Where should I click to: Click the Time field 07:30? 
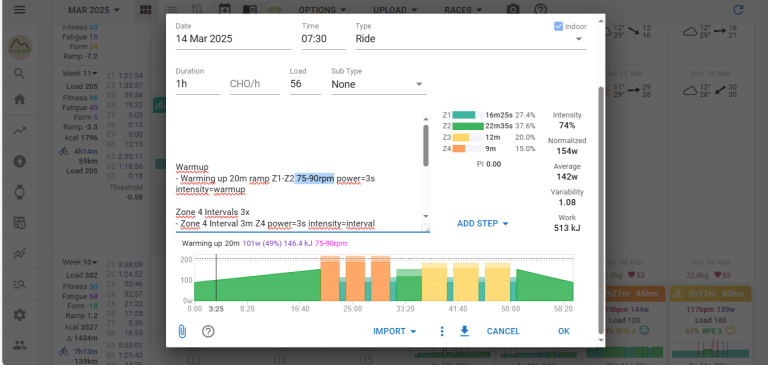[323, 39]
